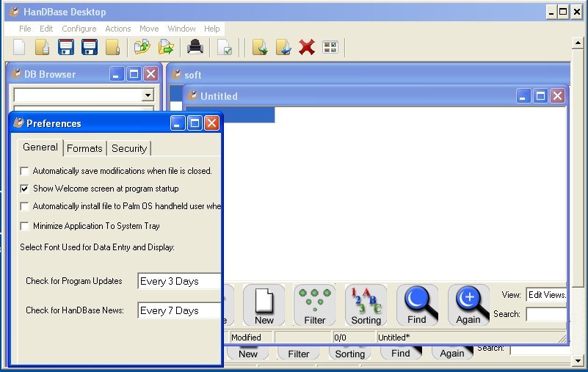
Task: Open the Window menu
Action: pos(181,29)
